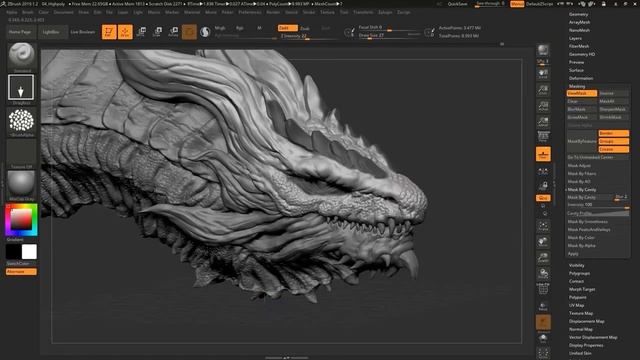This screenshot has width=640, height=360.
Task: Click the right-shelf Rotate view icon
Action: [x=543, y=273]
